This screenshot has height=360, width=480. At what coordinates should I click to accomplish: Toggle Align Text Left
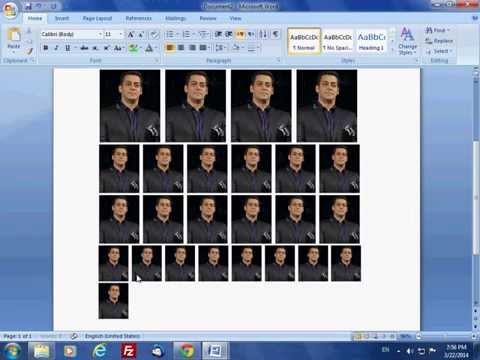tap(170, 48)
